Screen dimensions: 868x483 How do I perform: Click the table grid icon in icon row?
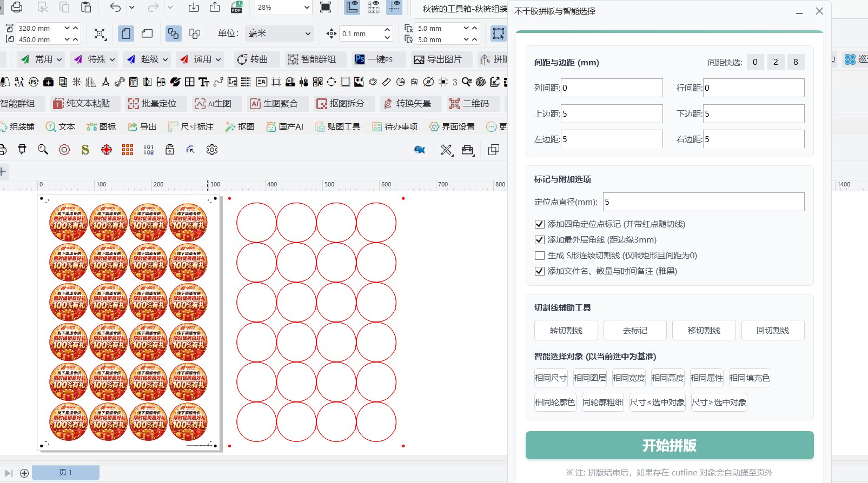(x=189, y=82)
